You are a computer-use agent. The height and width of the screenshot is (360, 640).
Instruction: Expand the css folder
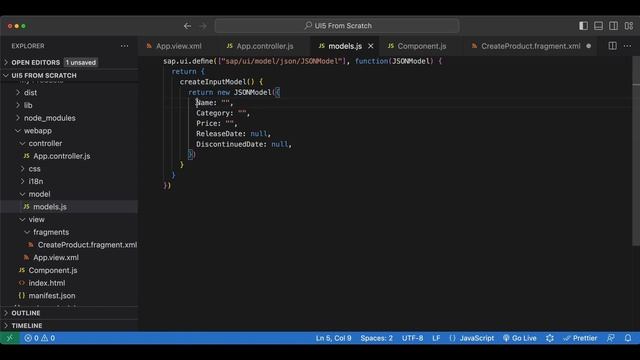pos(34,169)
